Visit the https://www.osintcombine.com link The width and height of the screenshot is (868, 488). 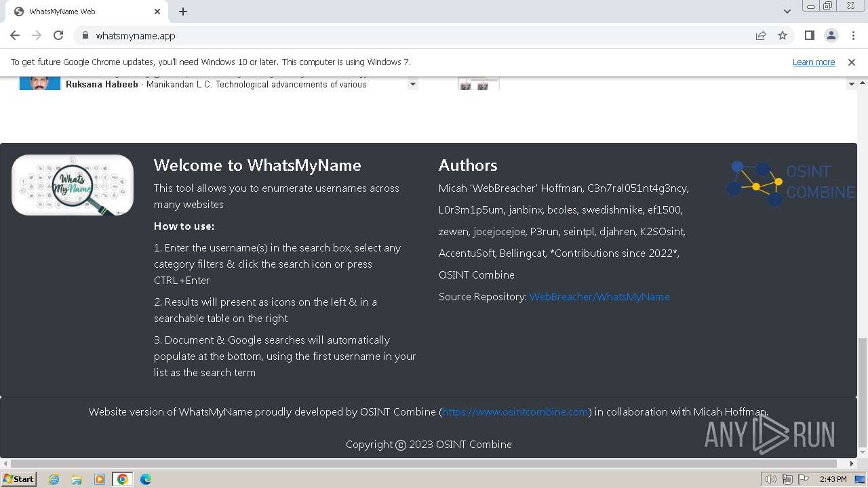[x=515, y=412]
